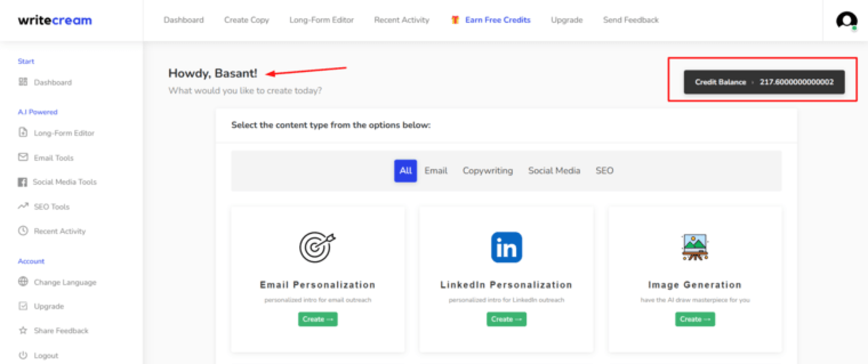The height and width of the screenshot is (364, 868).
Task: Log out using the sidebar Logout item
Action: tap(46, 355)
